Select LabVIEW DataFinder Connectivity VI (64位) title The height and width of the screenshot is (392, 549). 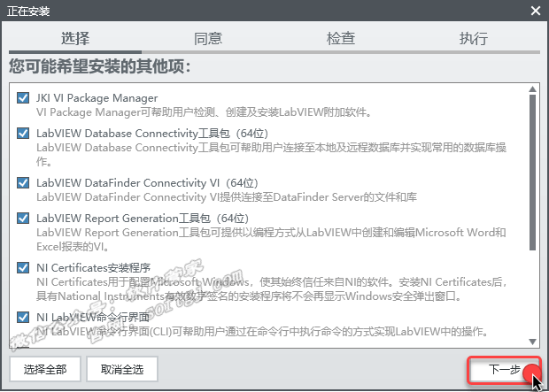[147, 182]
